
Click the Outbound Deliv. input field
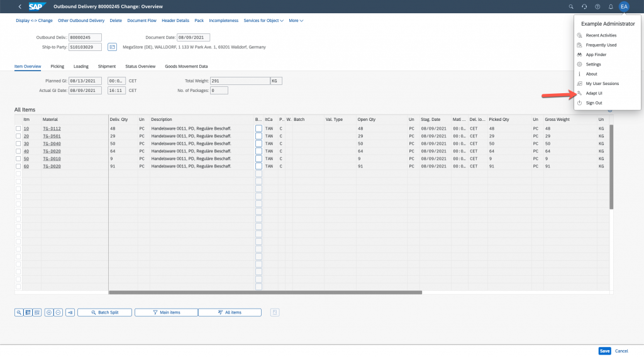click(x=85, y=37)
